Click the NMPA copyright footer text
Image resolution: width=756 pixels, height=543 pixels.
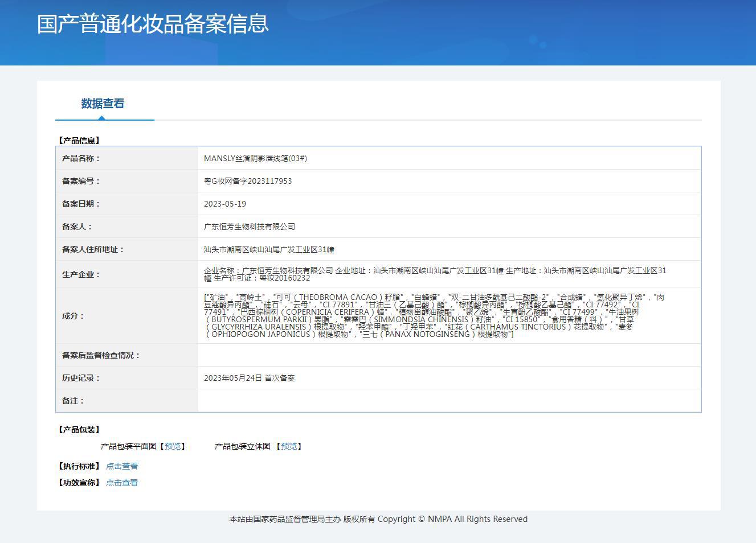378,519
